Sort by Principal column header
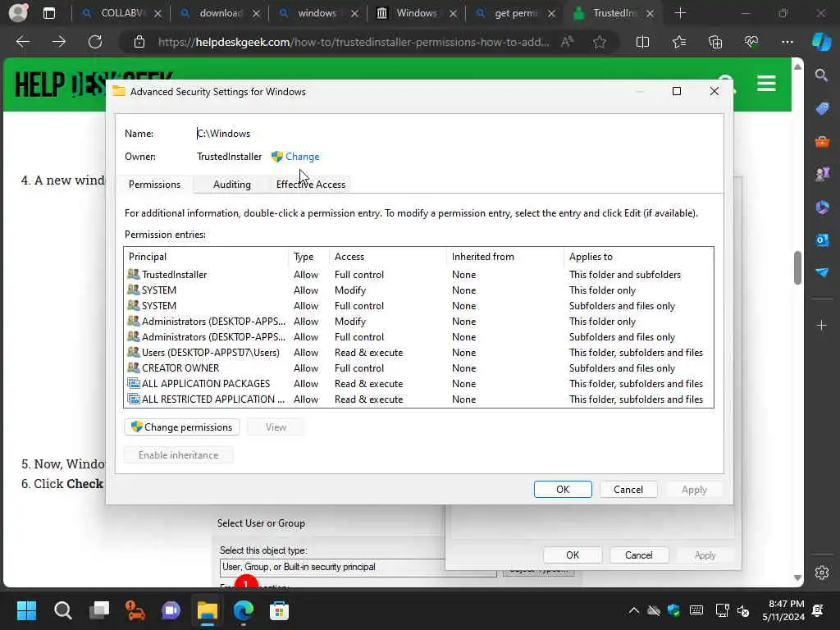Viewport: 840px width, 630px height. pos(206,257)
